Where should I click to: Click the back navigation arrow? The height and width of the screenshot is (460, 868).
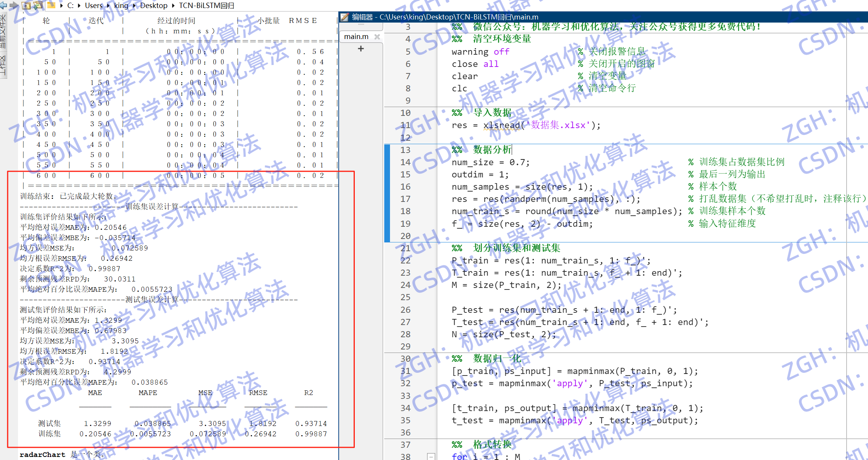[x=4, y=5]
